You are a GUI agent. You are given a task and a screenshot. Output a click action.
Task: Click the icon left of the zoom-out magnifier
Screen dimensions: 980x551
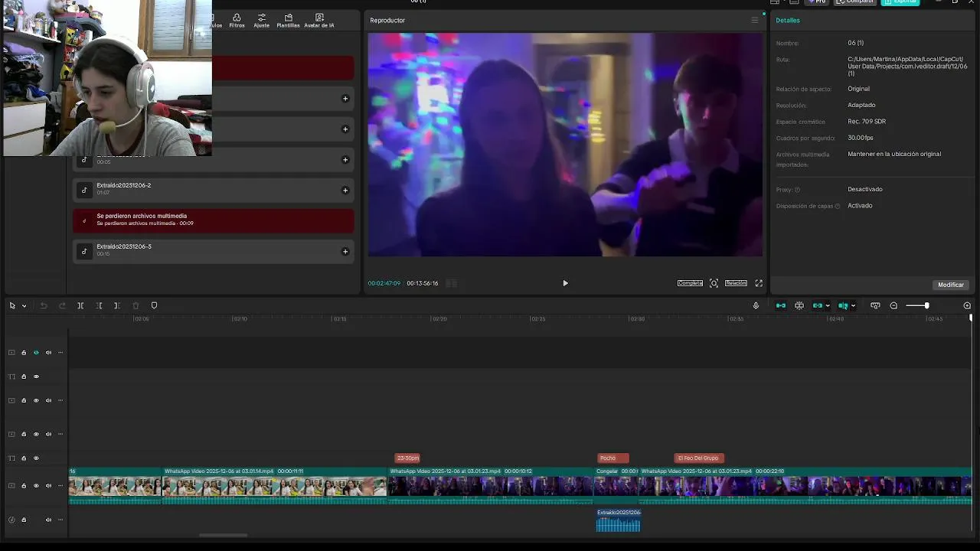tap(875, 305)
